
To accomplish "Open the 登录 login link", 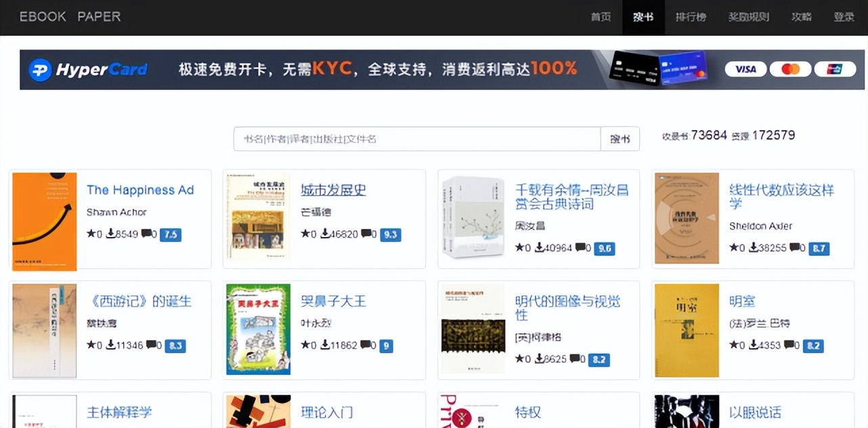I will (x=844, y=17).
